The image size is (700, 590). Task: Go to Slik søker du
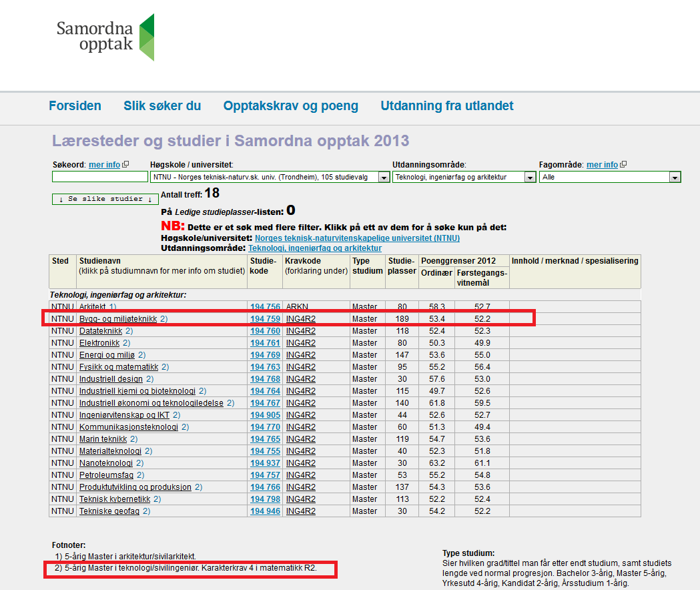162,106
